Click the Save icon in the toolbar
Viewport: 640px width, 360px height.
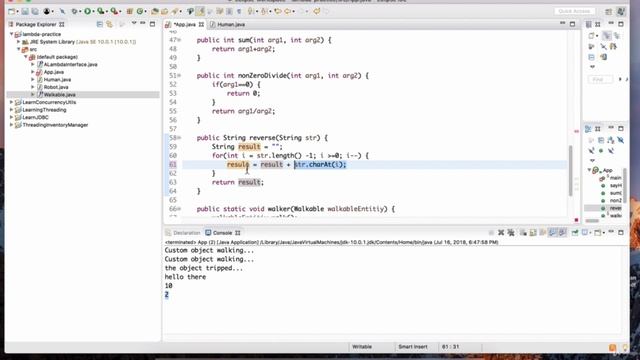[x=25, y=11]
